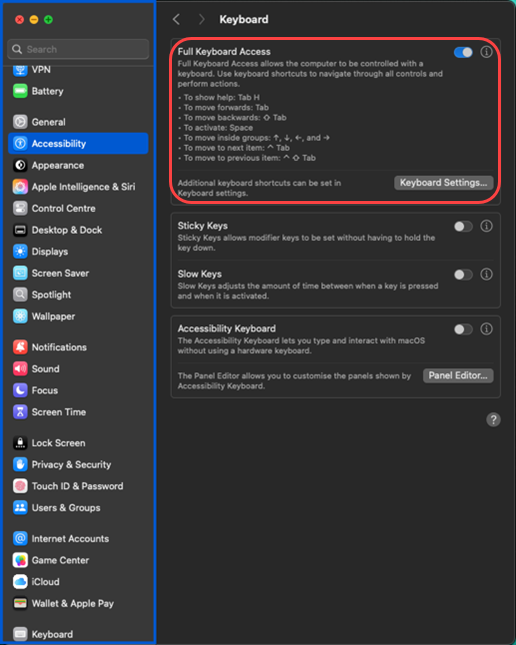Turn on the Accessibility Keyboard switch
This screenshot has height=645, width=516.
[x=463, y=329]
